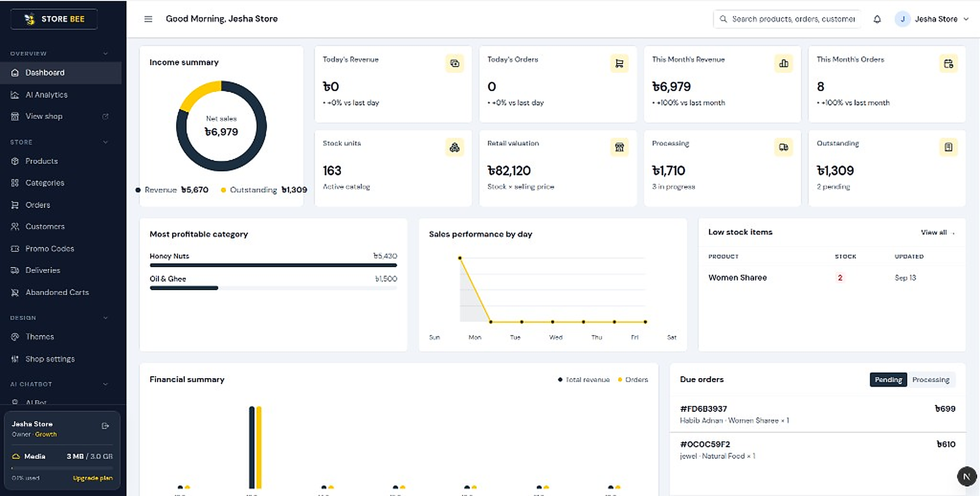Open Themes under Design
The width and height of the screenshot is (980, 496).
[x=61, y=337]
